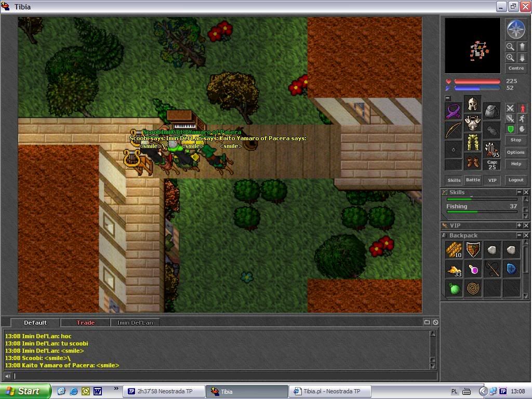Toggle chase opponent mode (running figure)

click(522, 119)
